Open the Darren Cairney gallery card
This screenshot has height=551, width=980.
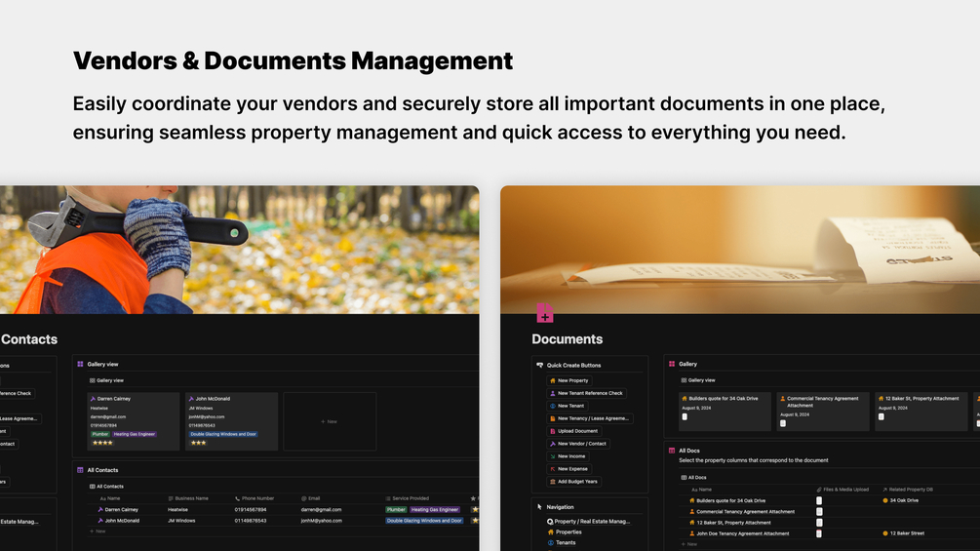pyautogui.click(x=134, y=421)
